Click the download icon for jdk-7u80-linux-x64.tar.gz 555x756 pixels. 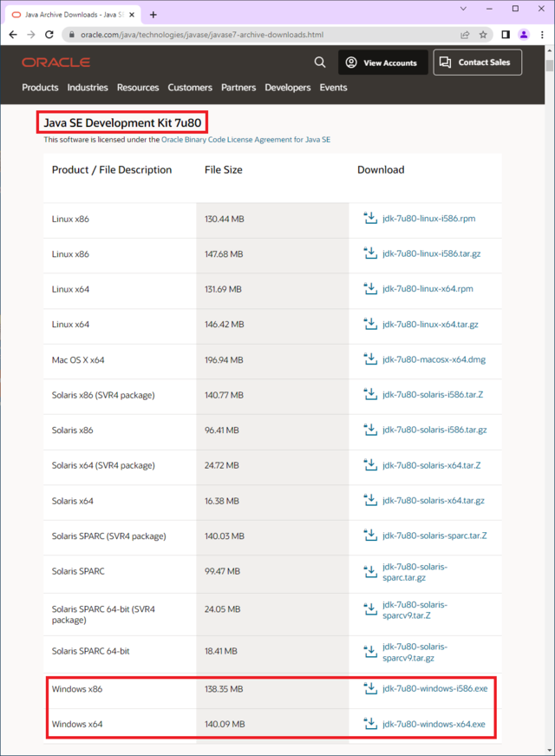tap(370, 324)
